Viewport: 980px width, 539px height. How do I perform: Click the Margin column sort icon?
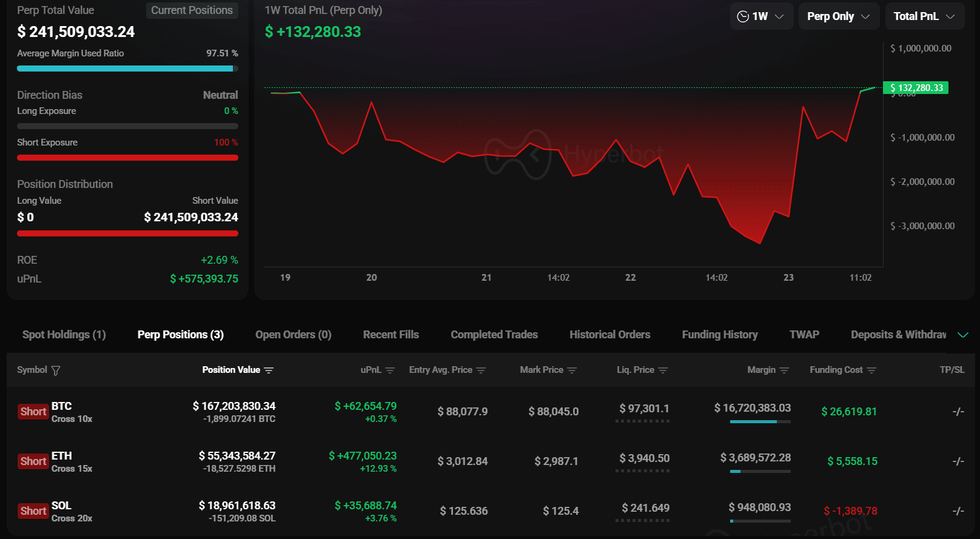(x=784, y=370)
